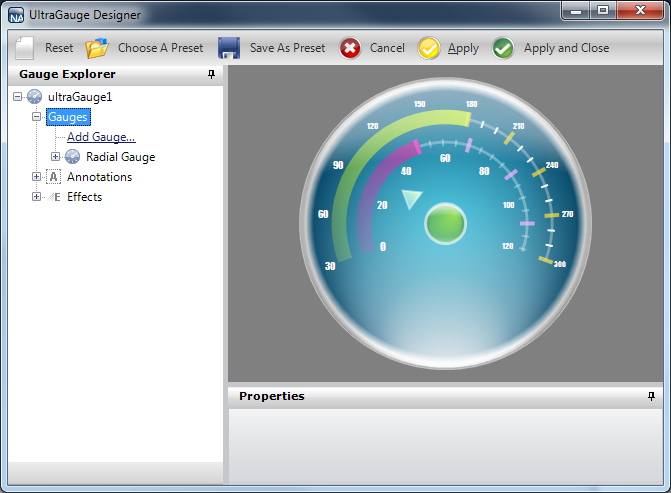Expand the Radial Gauge node
Screen dimensions: 671x493
coord(55,157)
